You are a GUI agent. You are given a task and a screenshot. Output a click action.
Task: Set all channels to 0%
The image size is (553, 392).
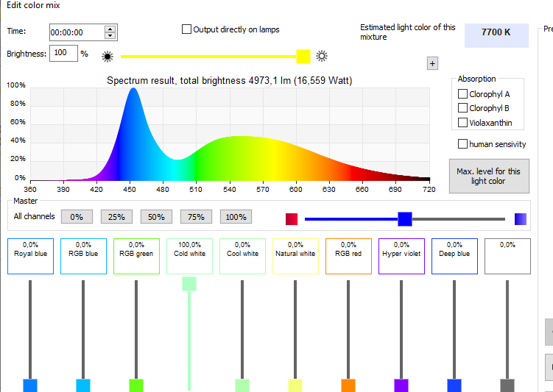pos(77,217)
